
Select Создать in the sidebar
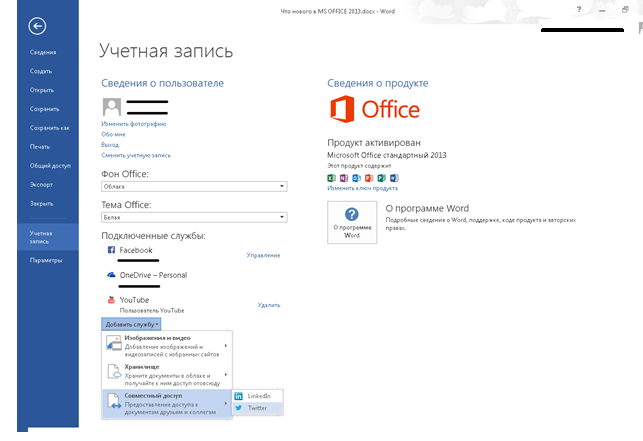41,71
